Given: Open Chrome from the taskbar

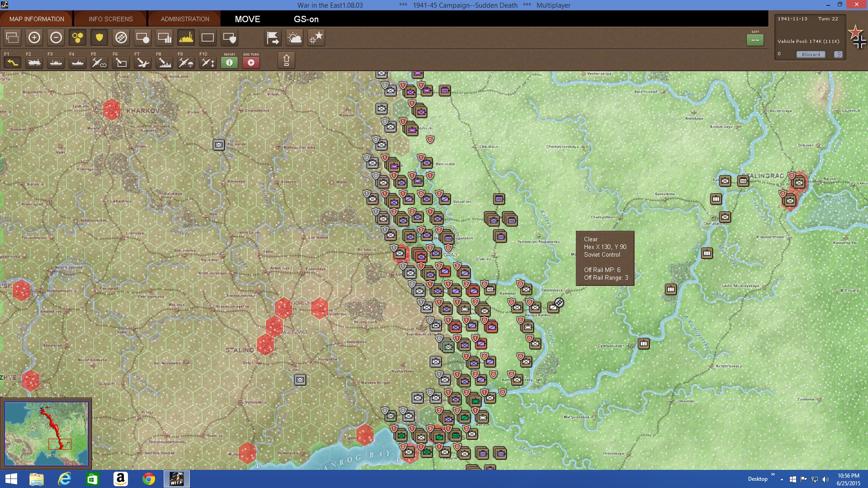Looking at the screenshot, I should 148,479.
